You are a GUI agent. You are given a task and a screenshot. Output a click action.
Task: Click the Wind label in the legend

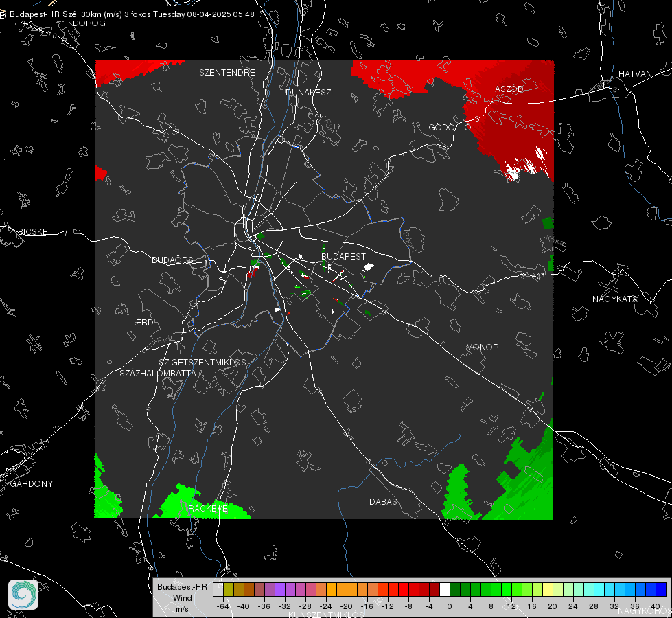pos(182,598)
